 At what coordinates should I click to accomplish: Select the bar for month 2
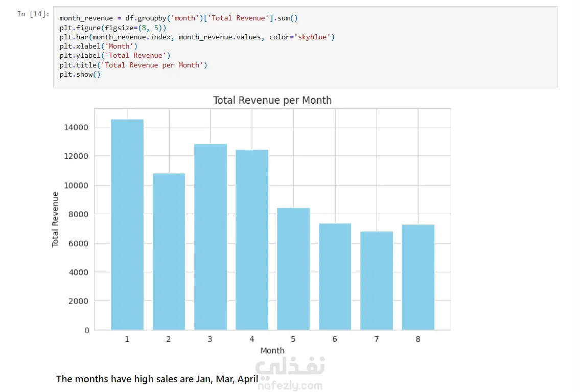(x=169, y=251)
